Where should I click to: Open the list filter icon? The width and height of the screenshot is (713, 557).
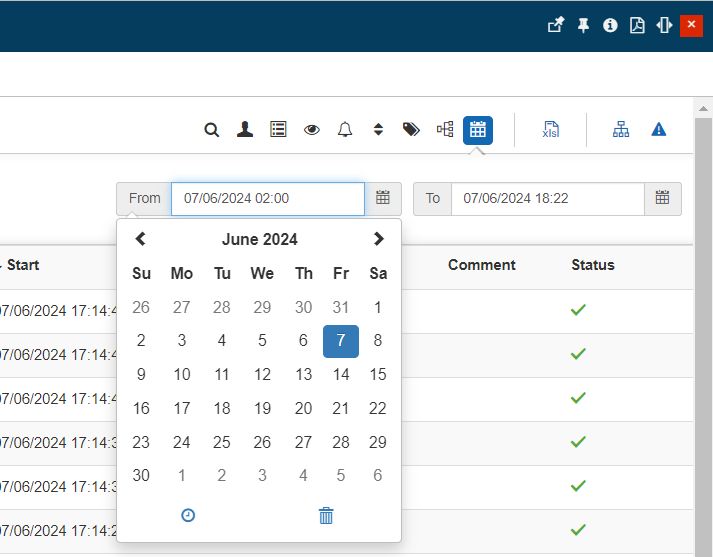pyautogui.click(x=278, y=129)
